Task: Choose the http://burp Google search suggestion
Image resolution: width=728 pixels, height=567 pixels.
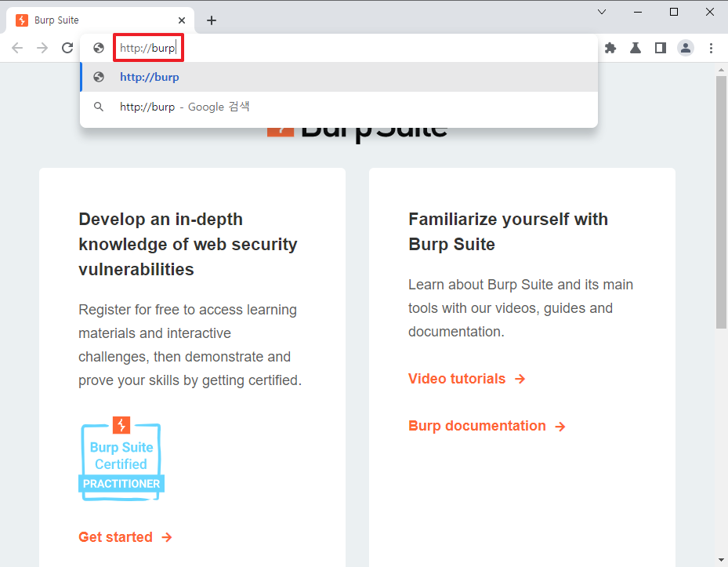Action: [339, 107]
